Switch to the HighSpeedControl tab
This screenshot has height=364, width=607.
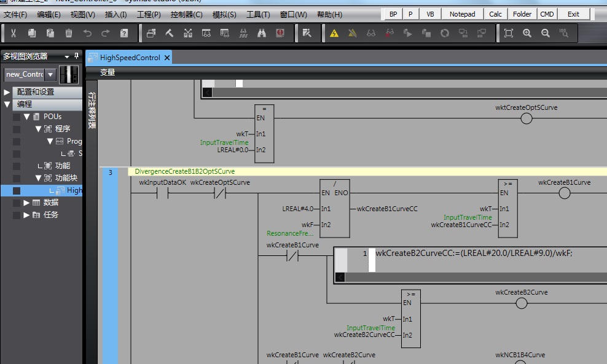(129, 58)
